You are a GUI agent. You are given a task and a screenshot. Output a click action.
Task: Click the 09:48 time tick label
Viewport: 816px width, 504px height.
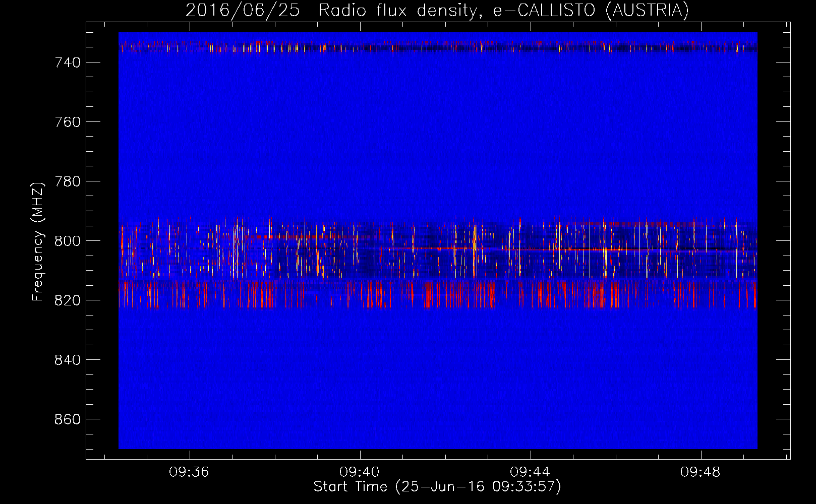click(701, 472)
